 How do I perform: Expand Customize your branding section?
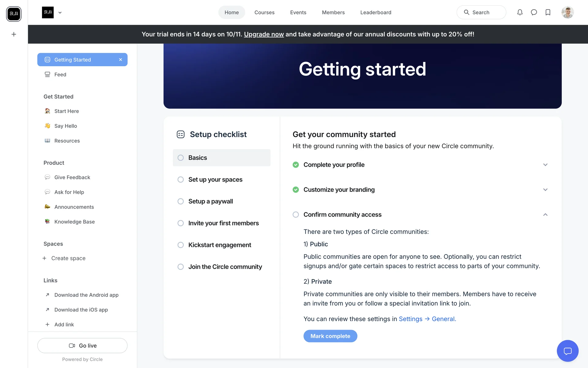tap(545, 190)
